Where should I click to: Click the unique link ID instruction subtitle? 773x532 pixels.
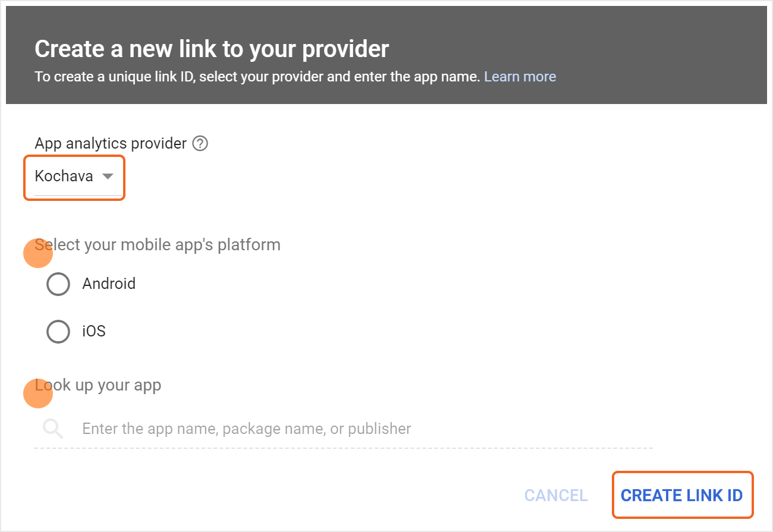257,77
